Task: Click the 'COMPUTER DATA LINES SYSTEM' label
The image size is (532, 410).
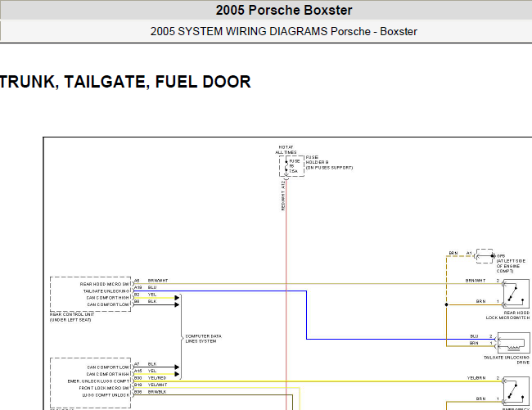Action: (203, 339)
